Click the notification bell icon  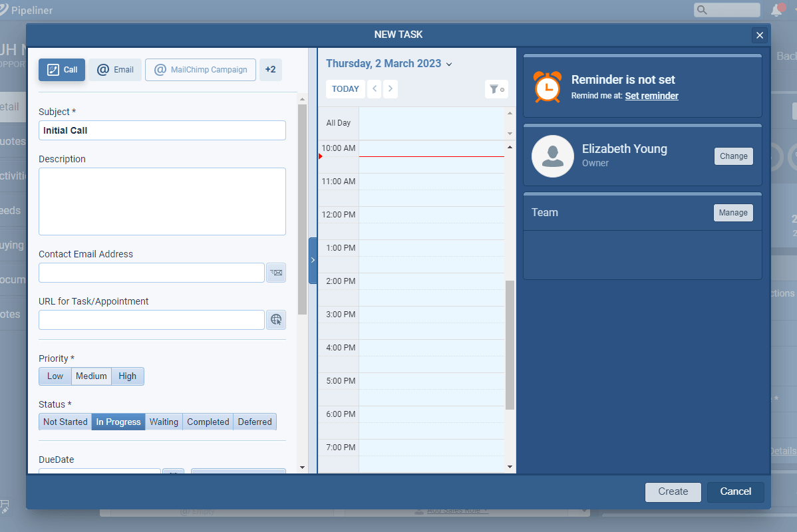pyautogui.click(x=776, y=10)
